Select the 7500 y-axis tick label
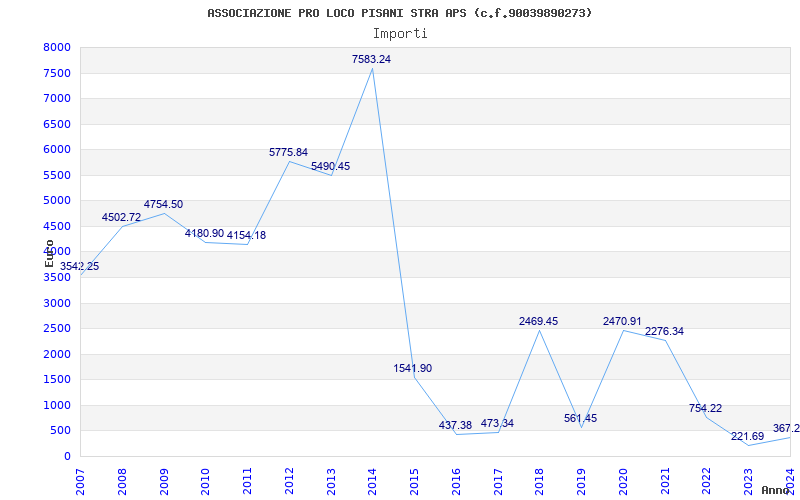The height and width of the screenshot is (500, 800). pos(57,73)
